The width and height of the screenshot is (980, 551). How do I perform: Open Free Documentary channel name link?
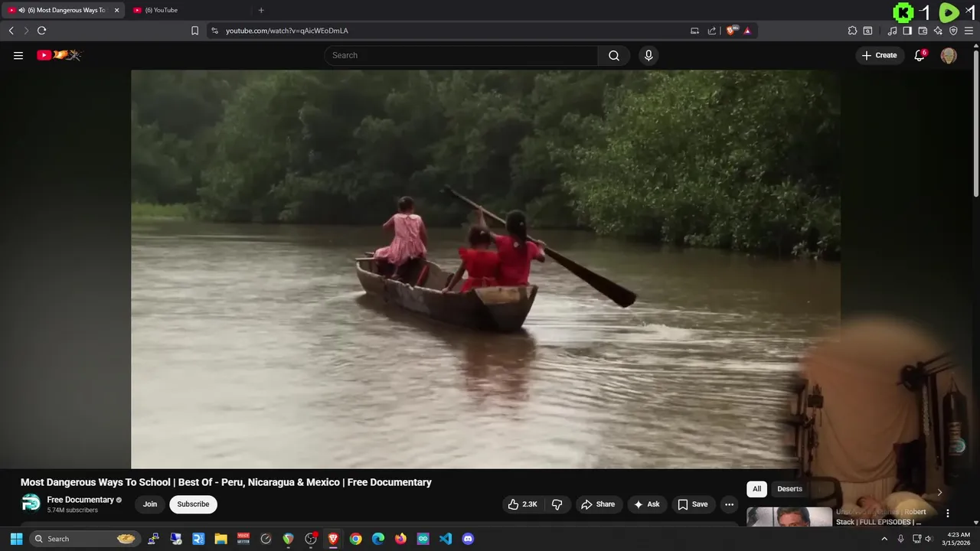pos(80,500)
